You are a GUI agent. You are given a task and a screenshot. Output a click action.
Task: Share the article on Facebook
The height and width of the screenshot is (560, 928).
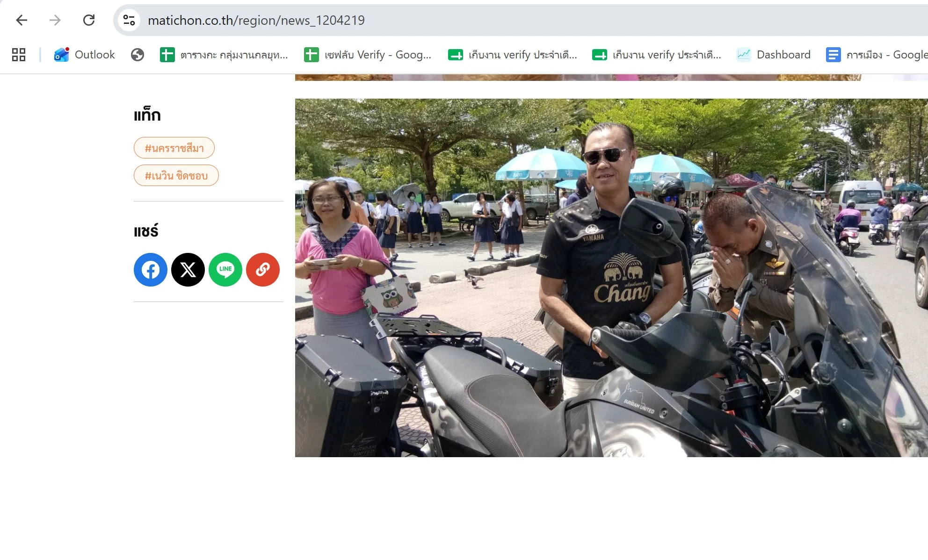point(151,270)
